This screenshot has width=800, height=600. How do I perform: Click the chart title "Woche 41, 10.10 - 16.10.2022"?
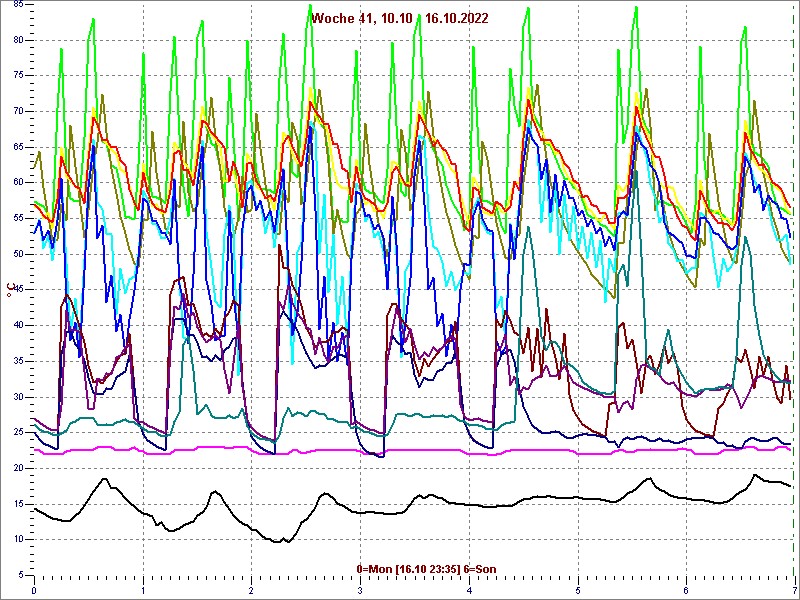tap(400, 18)
